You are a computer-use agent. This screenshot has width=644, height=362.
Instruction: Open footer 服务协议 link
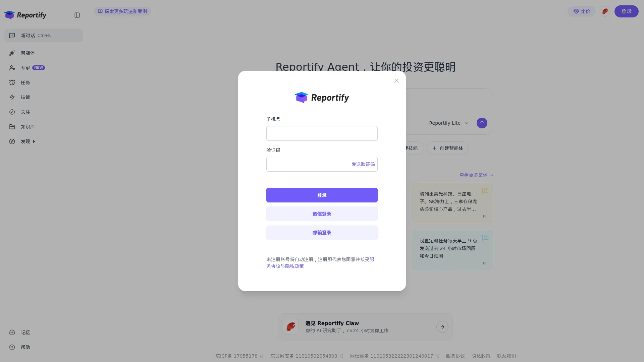point(455,356)
